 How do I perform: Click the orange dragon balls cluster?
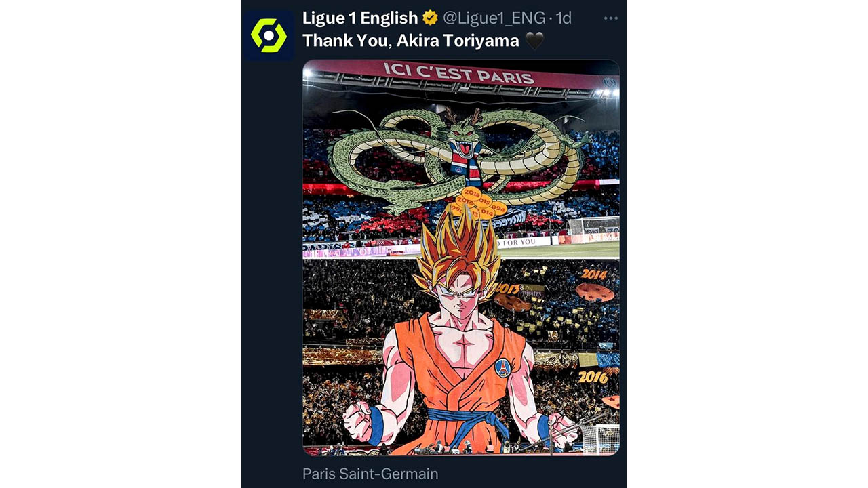481,204
